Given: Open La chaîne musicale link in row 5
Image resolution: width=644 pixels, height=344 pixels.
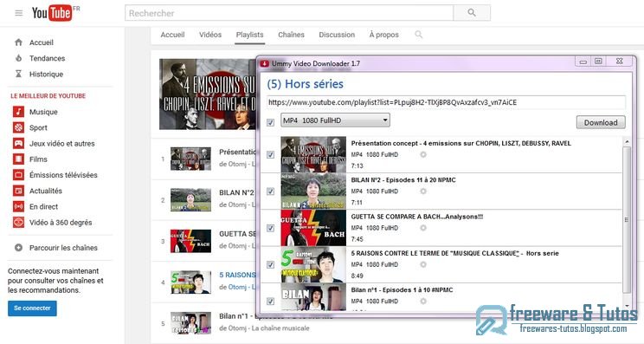Looking at the screenshot, I should (280, 328).
